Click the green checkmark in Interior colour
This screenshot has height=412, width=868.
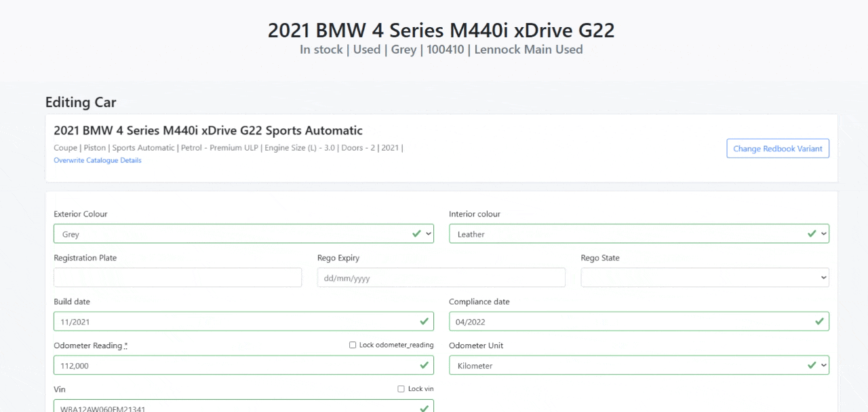click(812, 233)
